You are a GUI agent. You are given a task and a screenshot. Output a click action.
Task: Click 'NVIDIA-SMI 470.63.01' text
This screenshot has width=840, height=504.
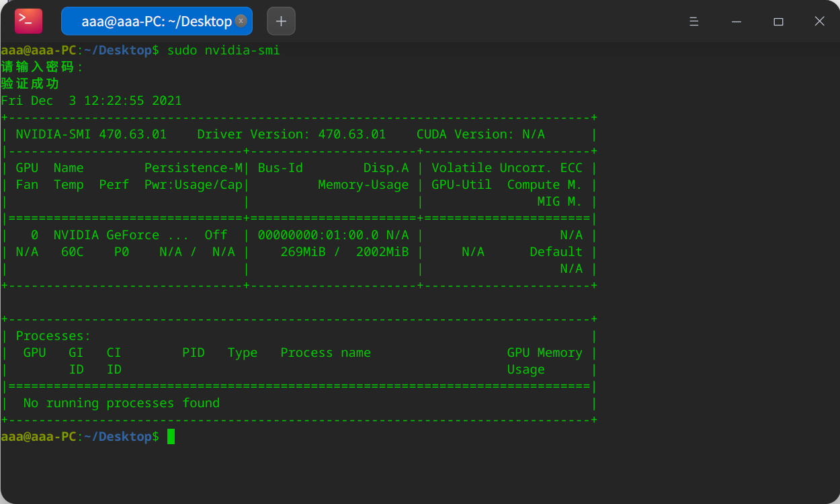click(x=91, y=134)
